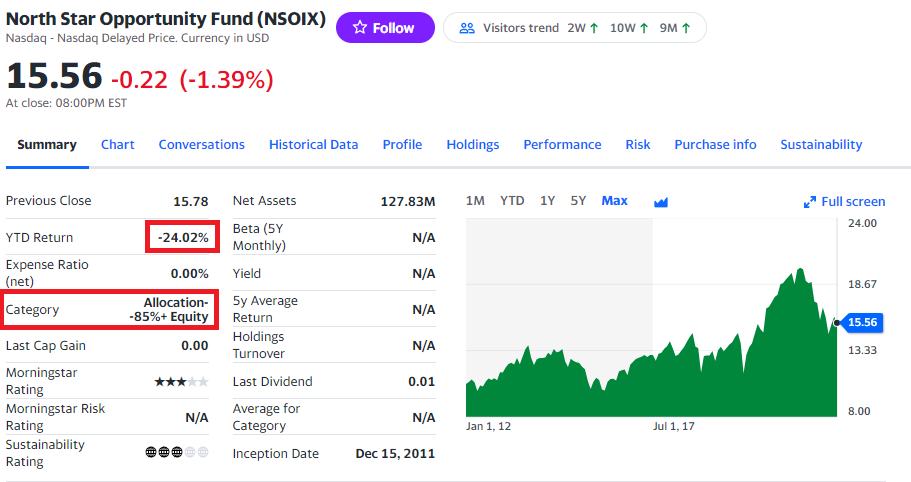This screenshot has width=911, height=482.
Task: Select the 1Y chart range
Action: pos(547,201)
